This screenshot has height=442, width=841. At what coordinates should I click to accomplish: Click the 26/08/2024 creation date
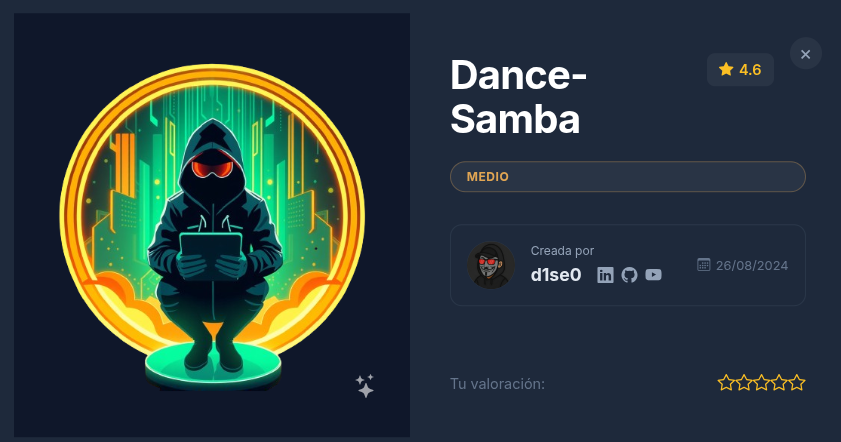[x=751, y=266]
